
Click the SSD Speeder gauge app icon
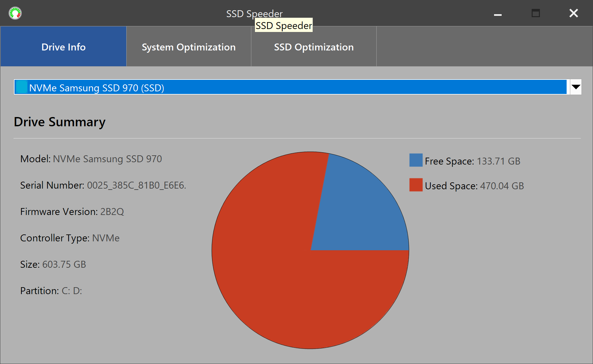[x=15, y=13]
